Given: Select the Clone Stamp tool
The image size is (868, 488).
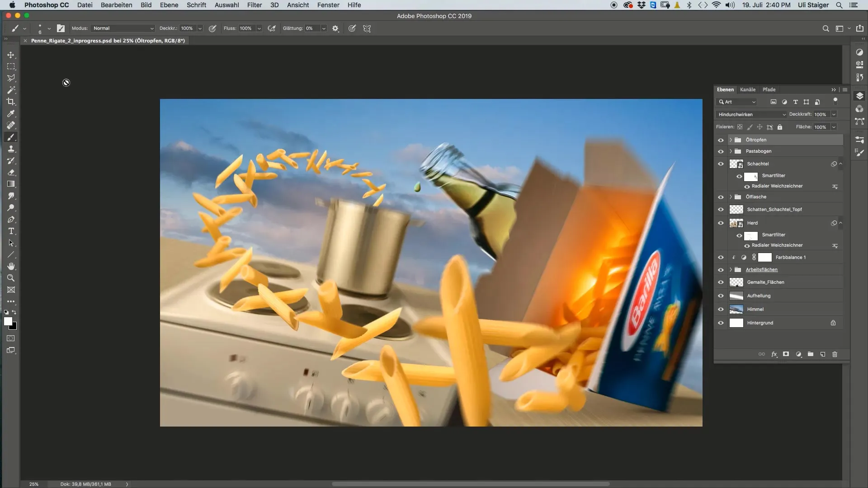Looking at the screenshot, I should 11,149.
